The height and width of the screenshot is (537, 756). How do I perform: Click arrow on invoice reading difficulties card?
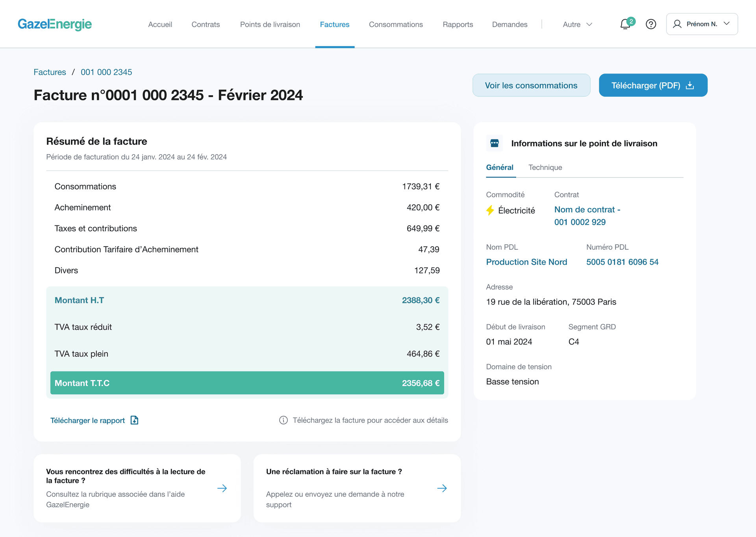[222, 488]
